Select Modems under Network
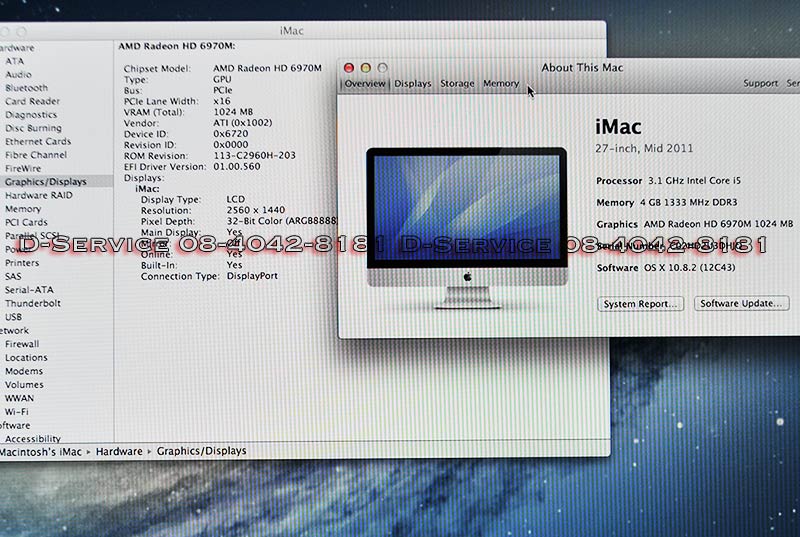 point(24,371)
